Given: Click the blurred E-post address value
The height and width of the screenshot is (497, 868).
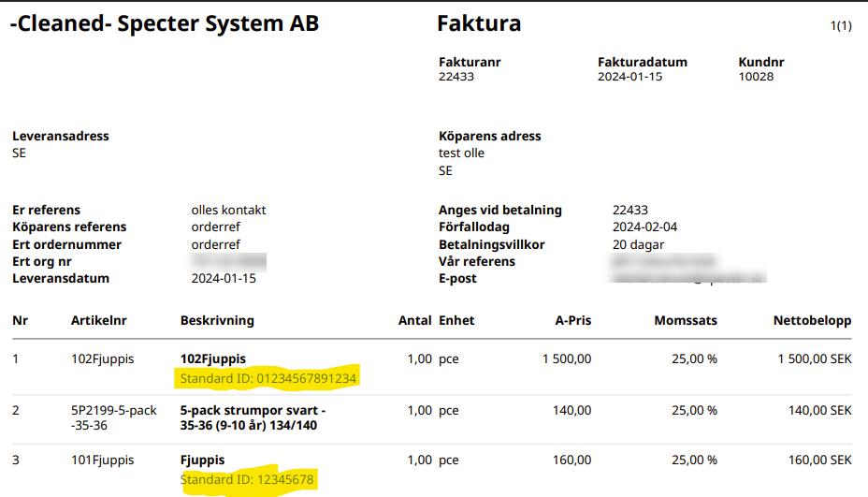Looking at the screenshot, I should (688, 278).
